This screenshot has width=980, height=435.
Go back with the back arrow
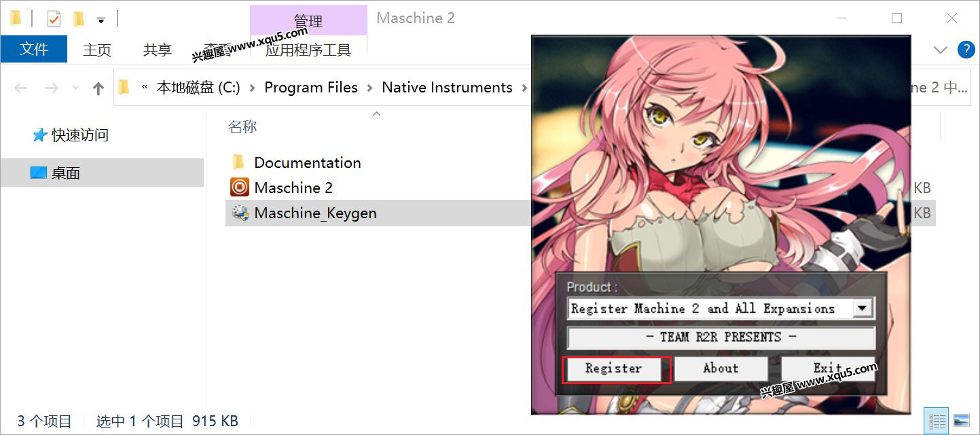click(x=21, y=88)
